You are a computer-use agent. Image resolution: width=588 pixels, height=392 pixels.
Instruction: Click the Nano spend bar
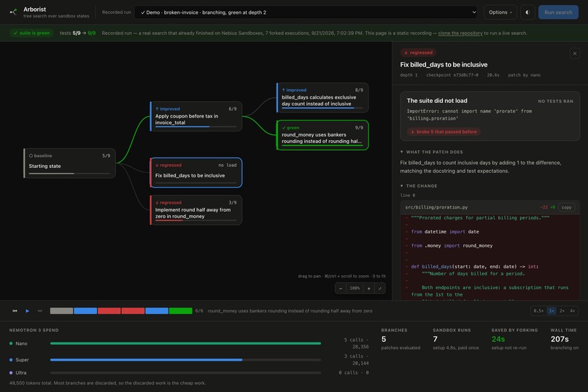(185, 343)
